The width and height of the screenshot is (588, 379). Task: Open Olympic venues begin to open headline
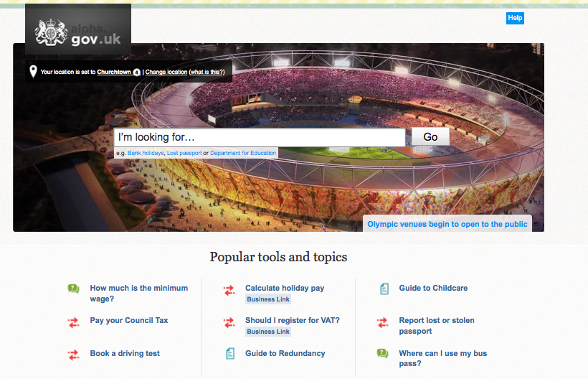447,224
